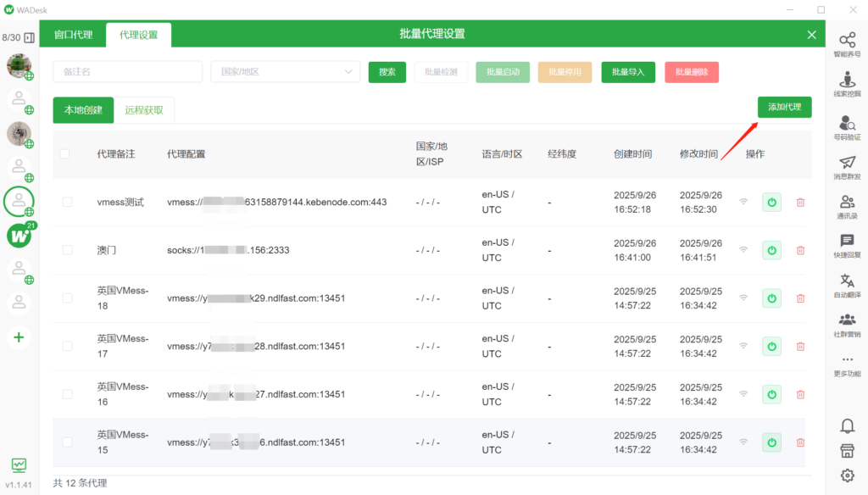
Task: Click the 批量导入 button
Action: (x=628, y=72)
